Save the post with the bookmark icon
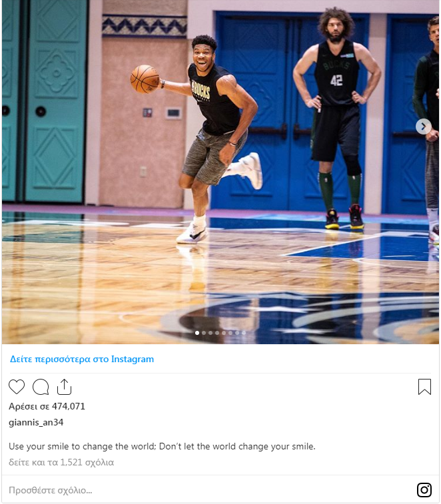The image size is (441, 504). 424,387
